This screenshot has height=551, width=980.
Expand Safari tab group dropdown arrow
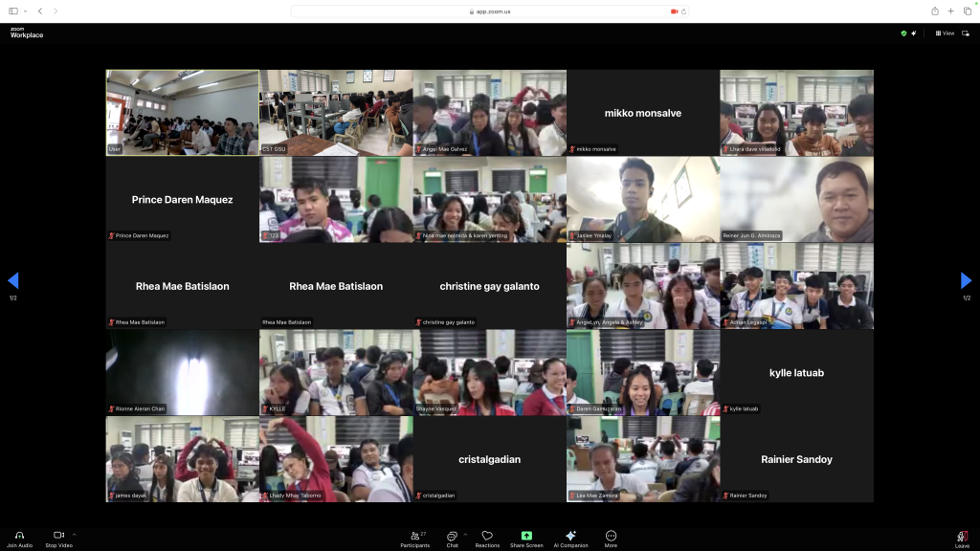point(27,11)
